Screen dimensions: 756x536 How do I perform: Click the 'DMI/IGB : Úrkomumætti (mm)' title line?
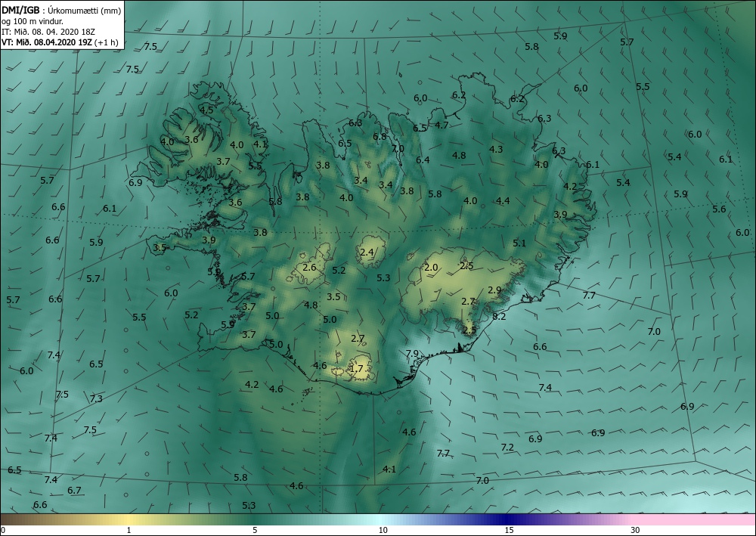tap(61, 11)
